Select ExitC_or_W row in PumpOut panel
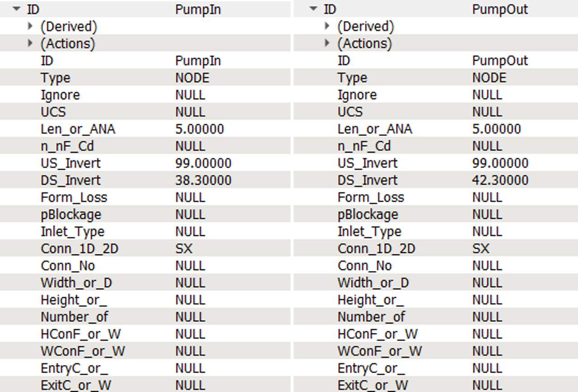578x392 pixels. coord(373,385)
